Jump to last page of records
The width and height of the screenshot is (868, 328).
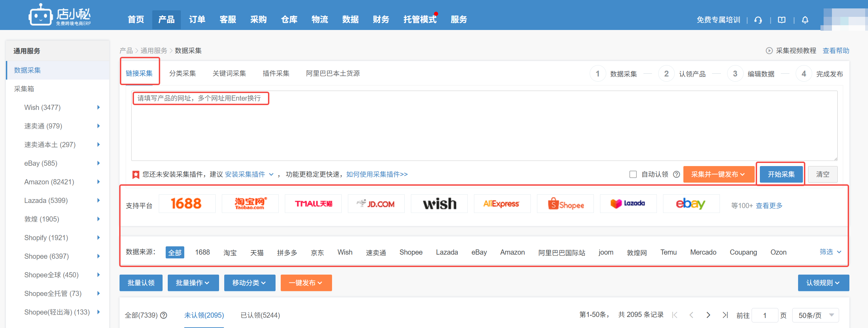pos(725,315)
